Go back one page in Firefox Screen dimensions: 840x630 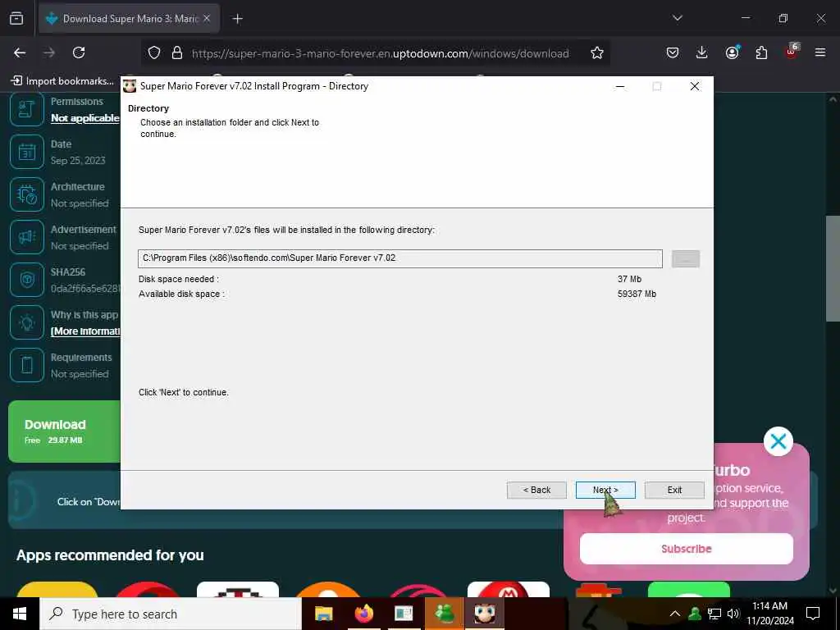point(20,52)
